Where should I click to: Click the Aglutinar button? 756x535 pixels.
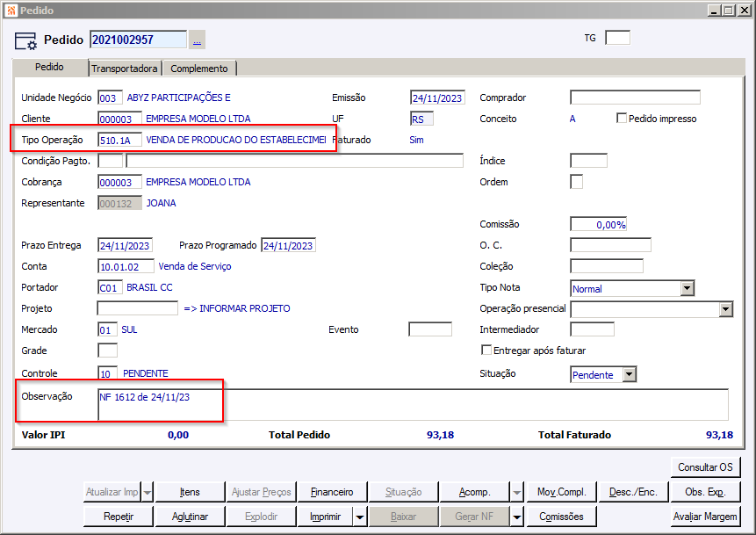(x=190, y=517)
